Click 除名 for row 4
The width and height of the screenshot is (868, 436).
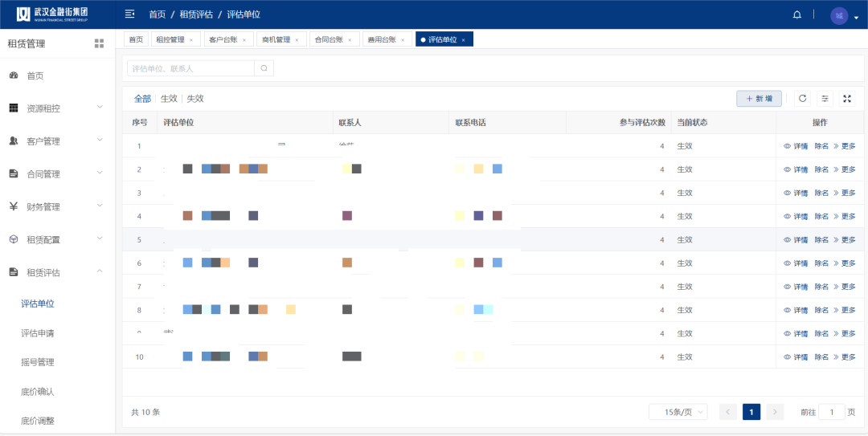tap(821, 216)
